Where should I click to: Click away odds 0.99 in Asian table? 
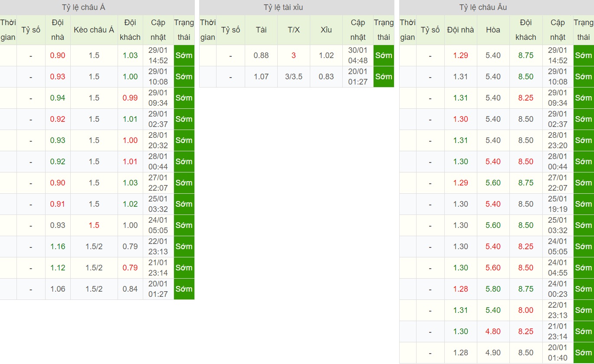coord(130,98)
